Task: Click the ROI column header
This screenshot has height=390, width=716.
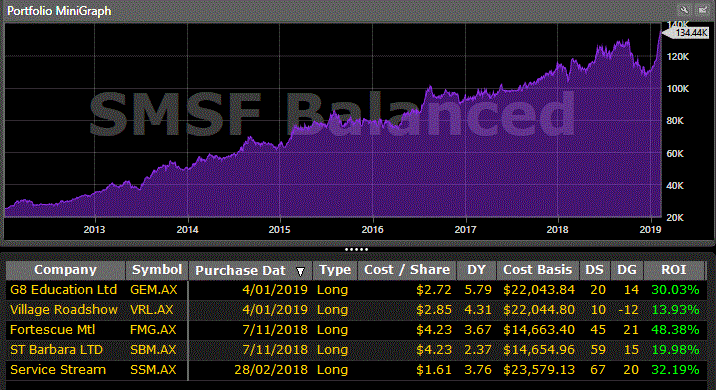Action: (x=674, y=270)
